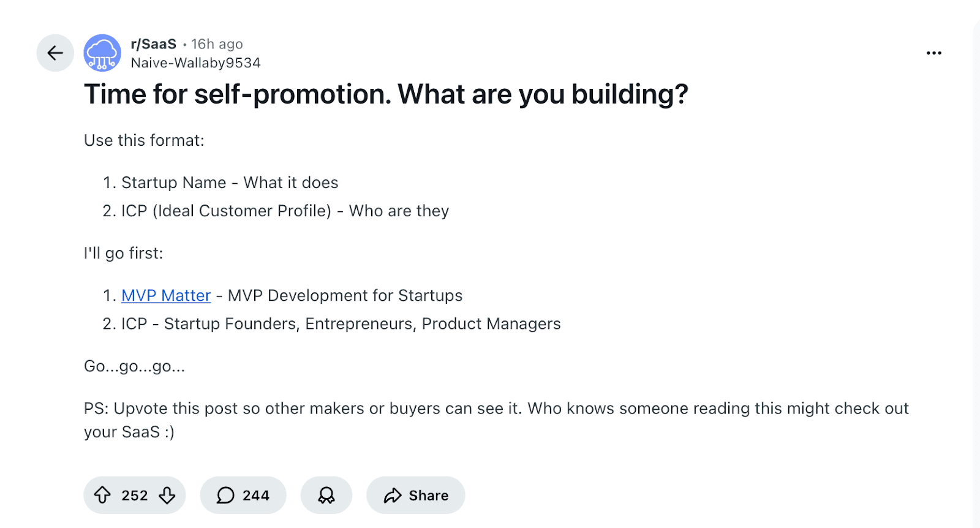Image resolution: width=980 pixels, height=528 pixels.
Task: Click the 252 vote score number
Action: [x=135, y=495]
